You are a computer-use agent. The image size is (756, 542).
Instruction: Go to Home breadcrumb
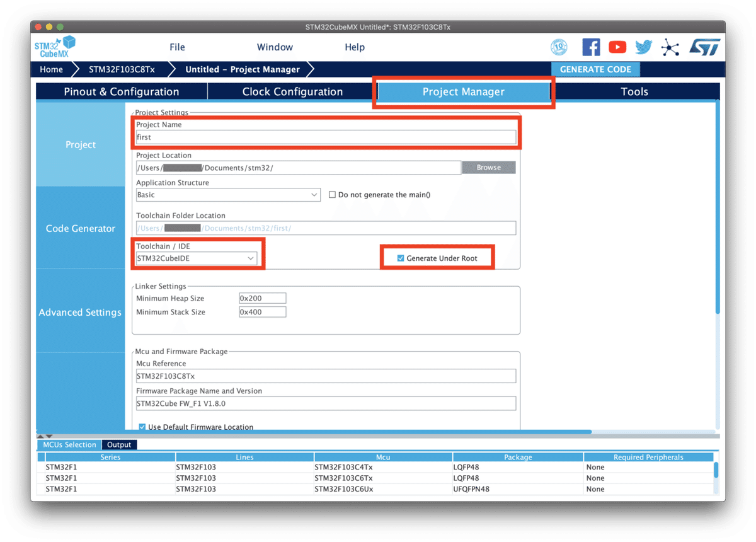[x=52, y=69]
